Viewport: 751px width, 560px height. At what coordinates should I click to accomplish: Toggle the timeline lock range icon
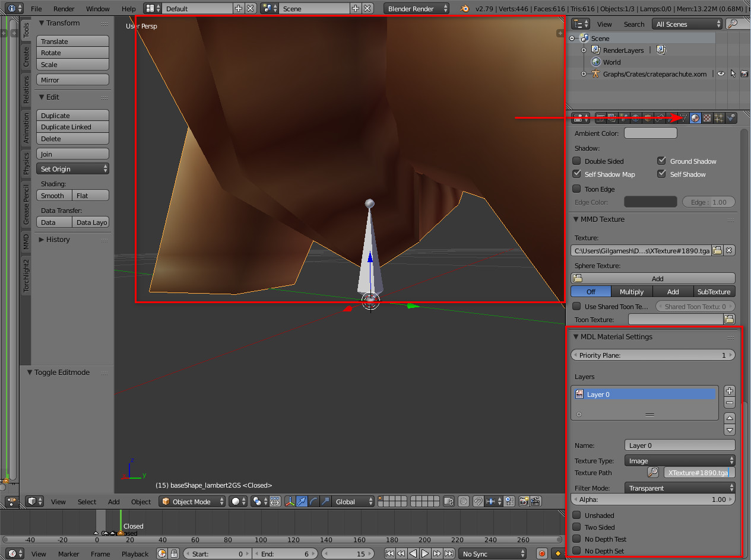point(174,553)
